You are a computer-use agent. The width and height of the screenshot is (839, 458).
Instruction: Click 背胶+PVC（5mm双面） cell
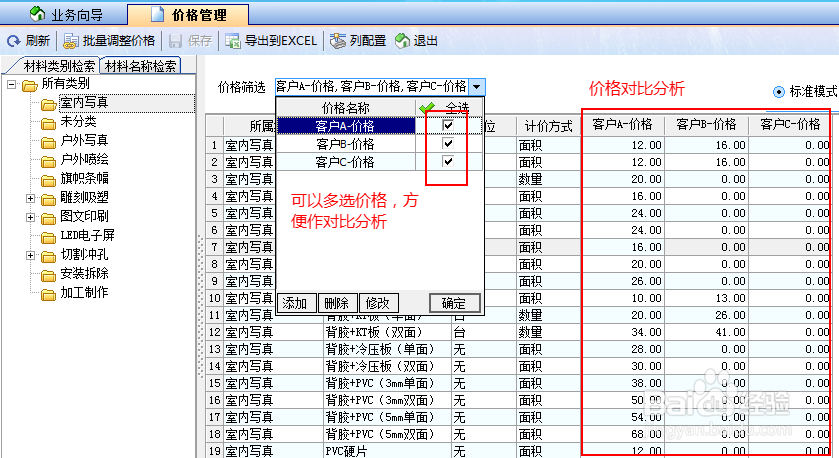click(388, 434)
